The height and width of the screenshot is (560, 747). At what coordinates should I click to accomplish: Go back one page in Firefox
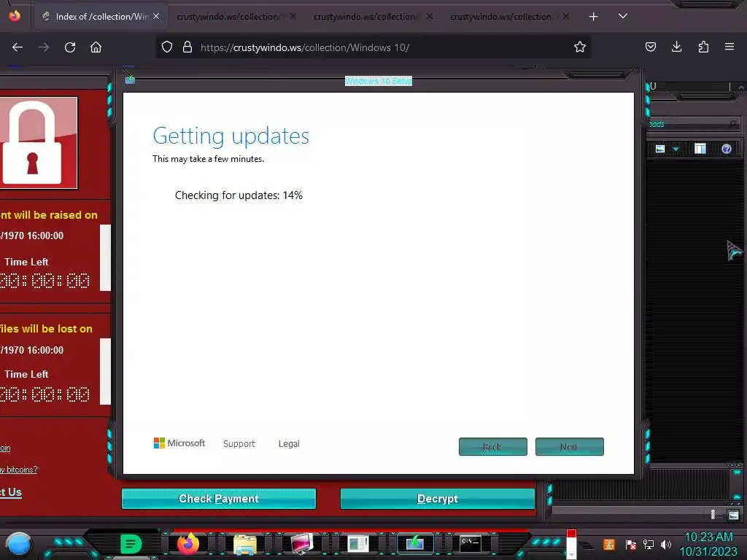point(18,47)
